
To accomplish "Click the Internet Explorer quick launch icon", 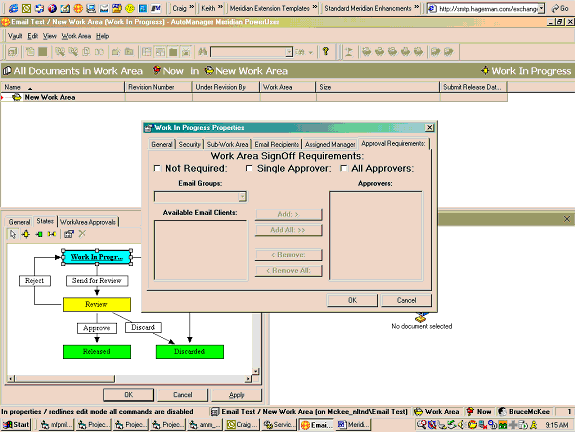I will 13,8.
